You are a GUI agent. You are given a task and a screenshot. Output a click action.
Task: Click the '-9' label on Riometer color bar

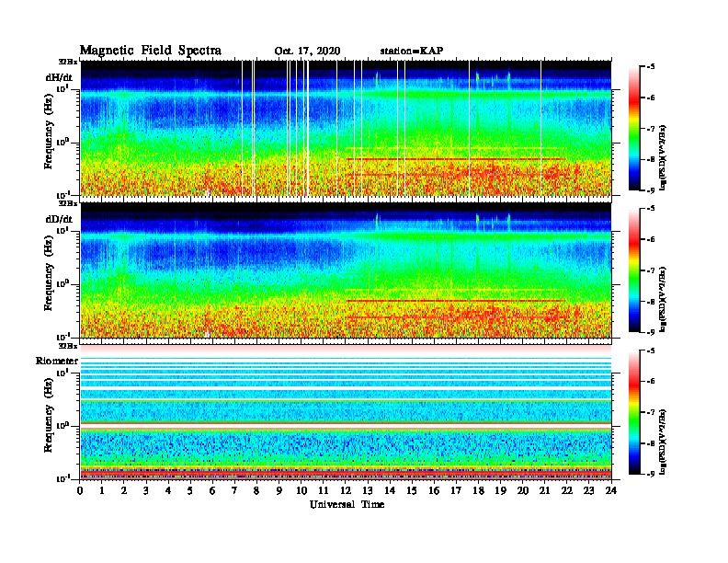pos(651,474)
